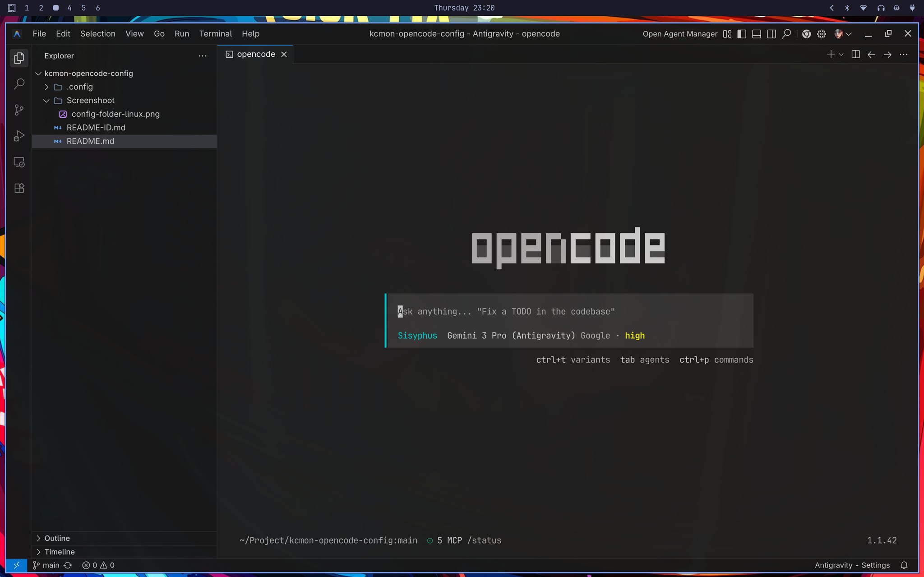Go back with the left arrow icon
Image resolution: width=924 pixels, height=577 pixels.
[x=871, y=54]
